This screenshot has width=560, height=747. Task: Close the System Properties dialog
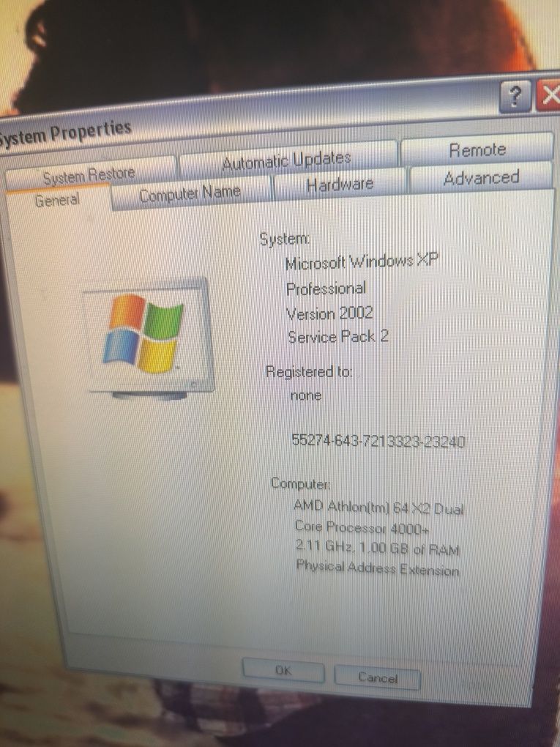[548, 94]
